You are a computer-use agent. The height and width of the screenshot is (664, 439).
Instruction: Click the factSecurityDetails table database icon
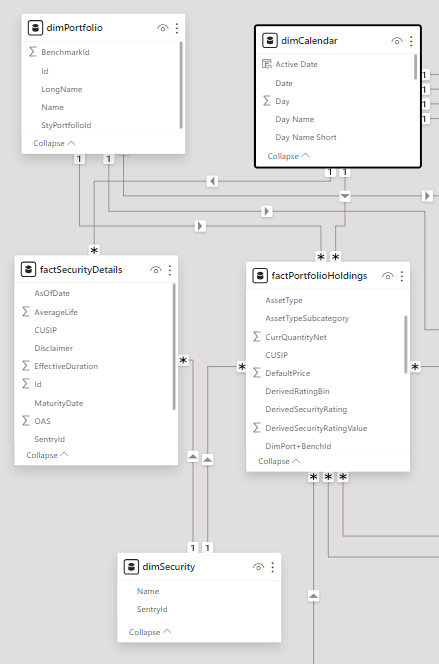coord(28,270)
